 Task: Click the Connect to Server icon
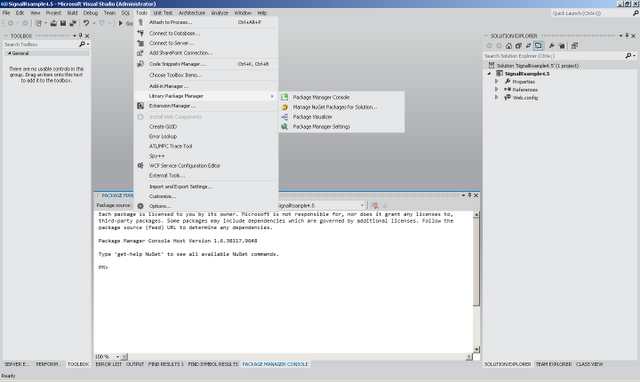point(140,43)
